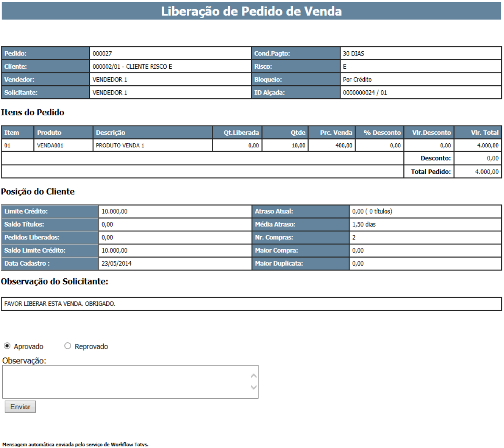Click the Data Cadastro value 23/05/2014

pyautogui.click(x=117, y=263)
